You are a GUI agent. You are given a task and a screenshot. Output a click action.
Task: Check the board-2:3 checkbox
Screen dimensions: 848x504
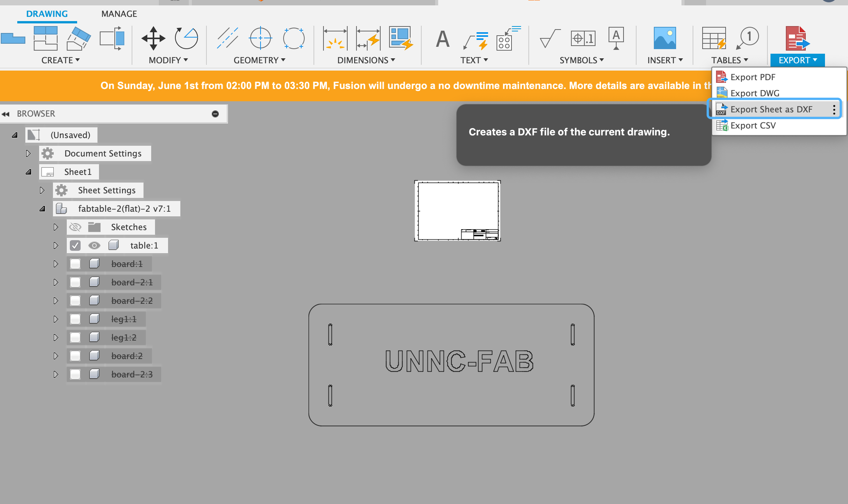[x=75, y=374]
